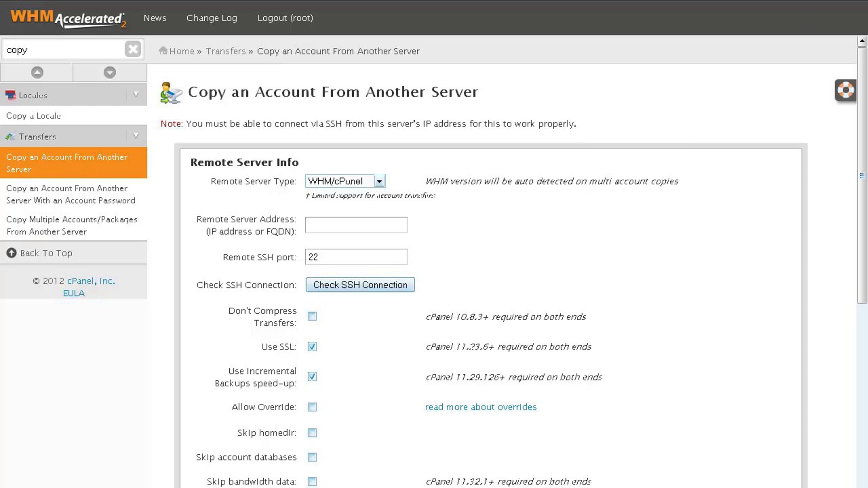
Task: Enable Don't Compress Transfers checkbox
Action: click(312, 316)
